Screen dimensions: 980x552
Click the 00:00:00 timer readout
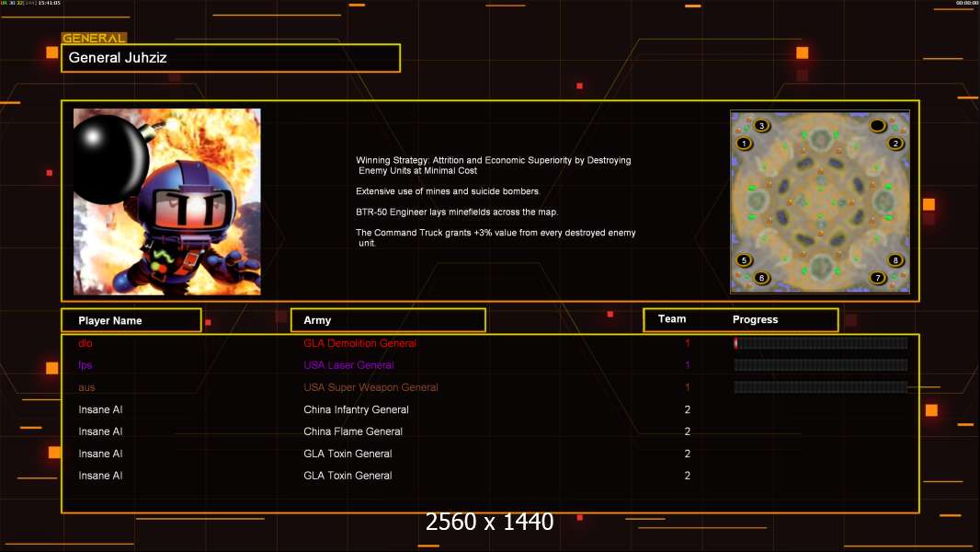967,3
